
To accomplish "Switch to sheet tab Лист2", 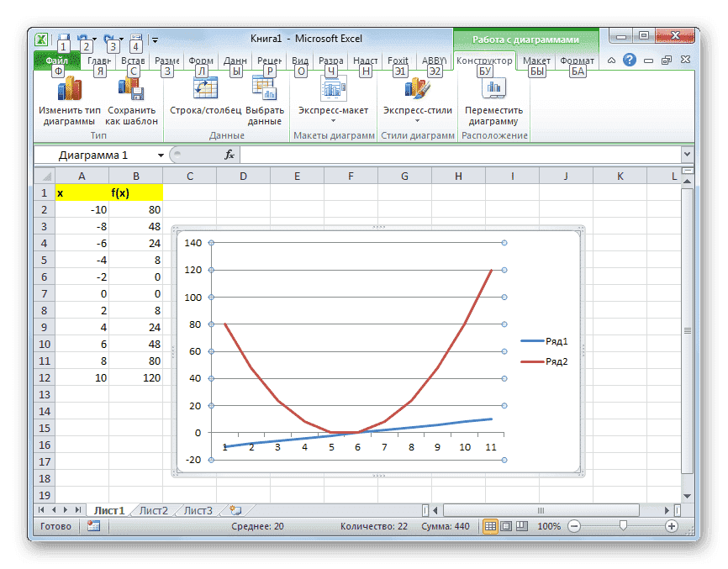I will tap(153, 510).
